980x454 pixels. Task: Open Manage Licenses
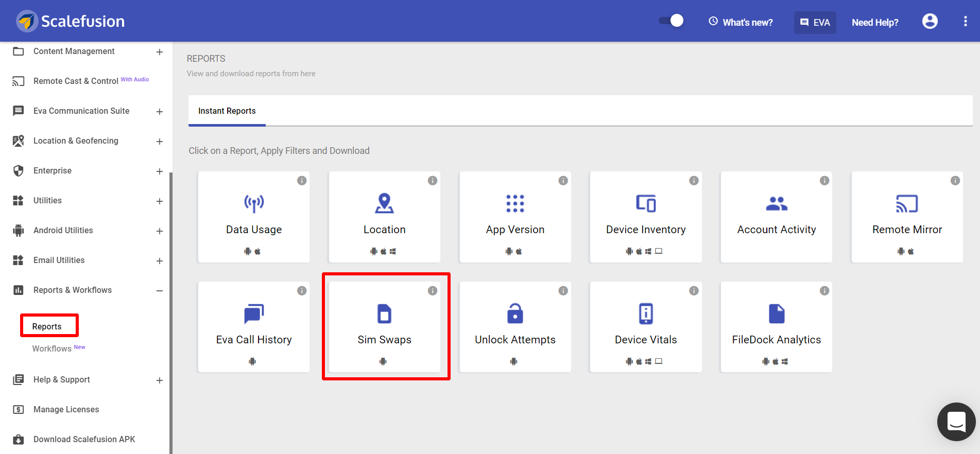pos(66,409)
